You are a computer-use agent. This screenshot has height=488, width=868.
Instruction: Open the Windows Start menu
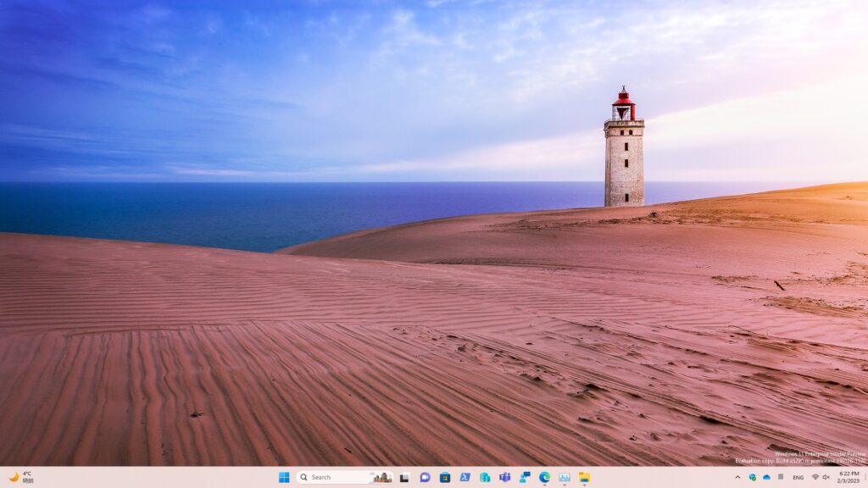click(284, 477)
